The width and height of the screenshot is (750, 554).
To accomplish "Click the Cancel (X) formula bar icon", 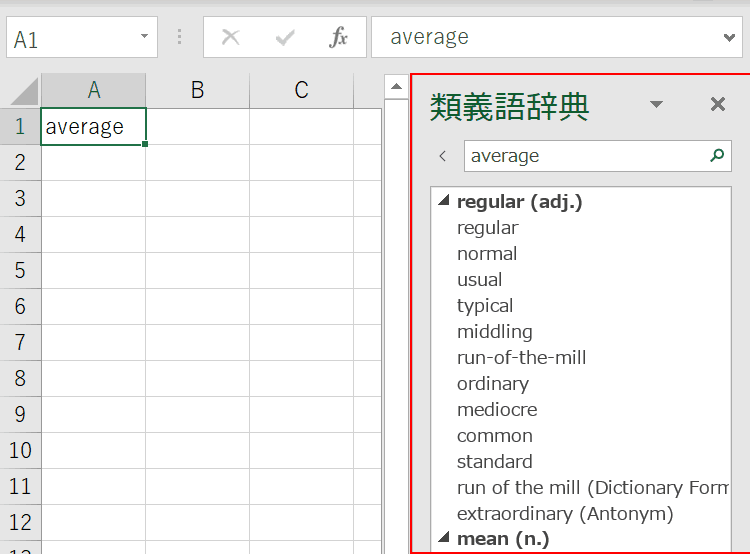I will (231, 37).
